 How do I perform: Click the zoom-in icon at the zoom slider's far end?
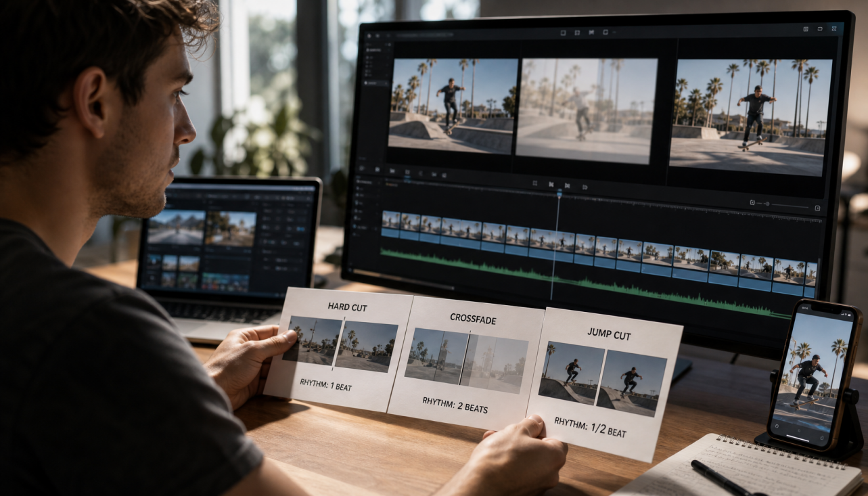(817, 208)
